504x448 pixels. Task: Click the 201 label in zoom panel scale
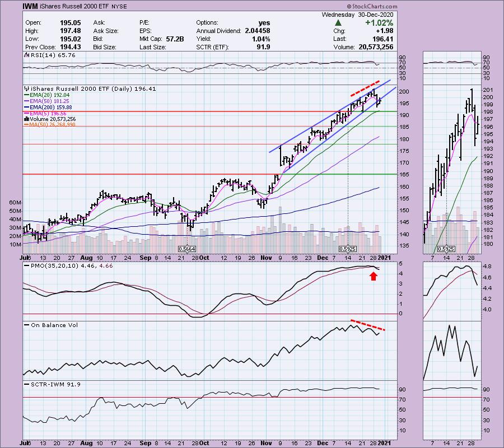[x=488, y=90]
